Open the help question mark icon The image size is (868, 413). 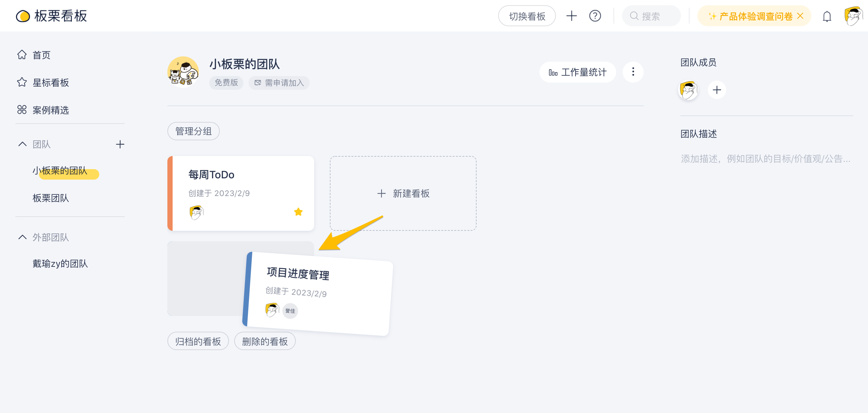(595, 16)
